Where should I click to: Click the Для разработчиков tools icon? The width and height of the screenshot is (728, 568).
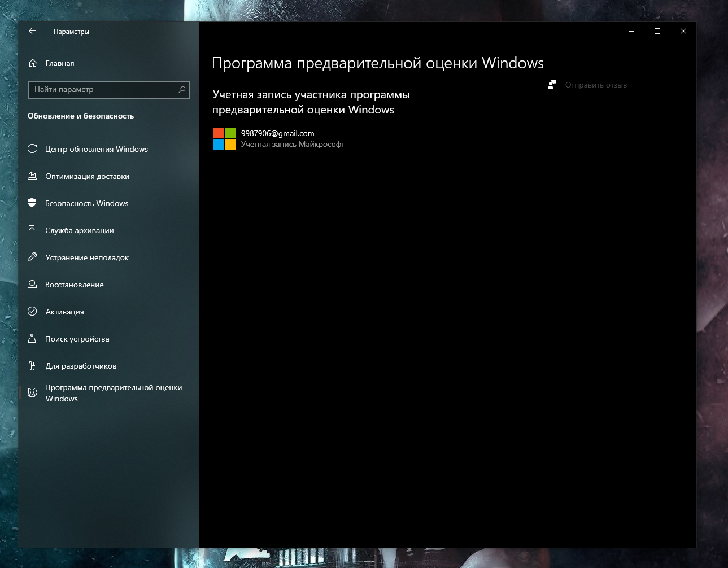pyautogui.click(x=32, y=366)
